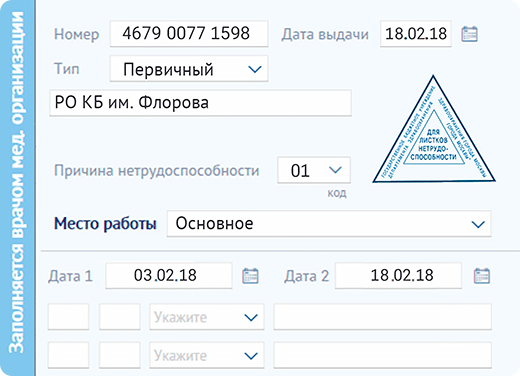The image size is (520, 376).
Task: Click first small empty box in second Укажите row
Action: pyautogui.click(x=68, y=355)
